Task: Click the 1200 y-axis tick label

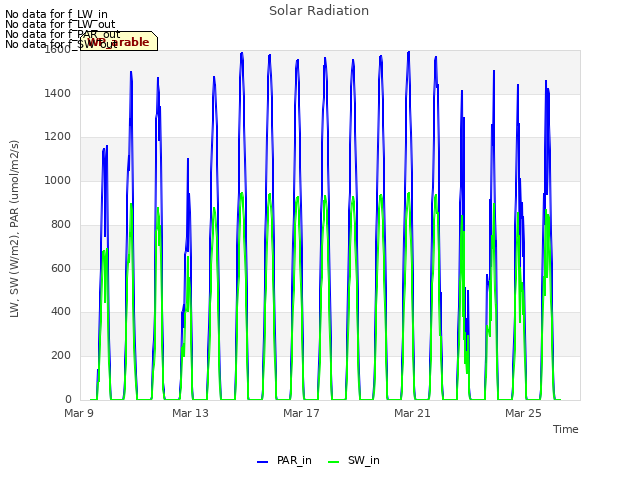Action: pos(58,137)
